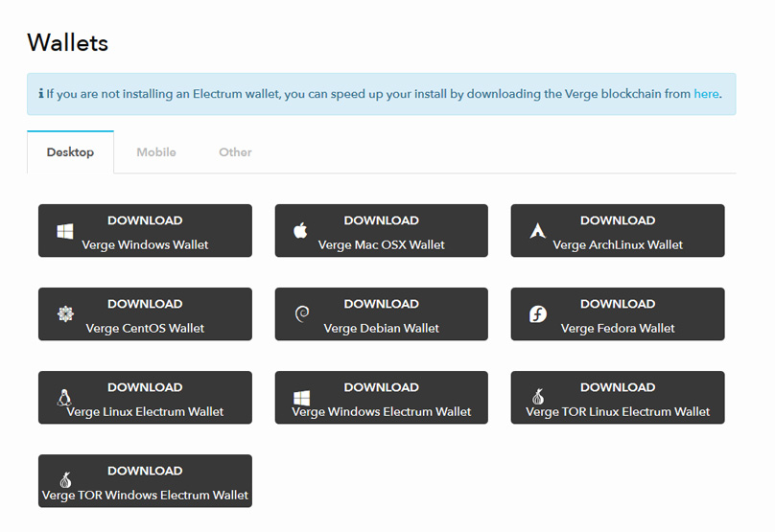Click the Wallets page heading
775x532 pixels.
click(x=68, y=42)
